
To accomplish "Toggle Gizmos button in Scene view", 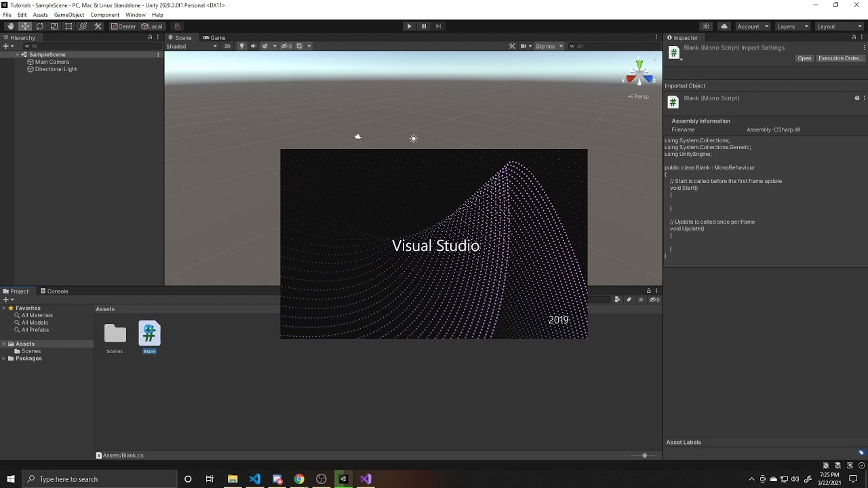I will [545, 46].
